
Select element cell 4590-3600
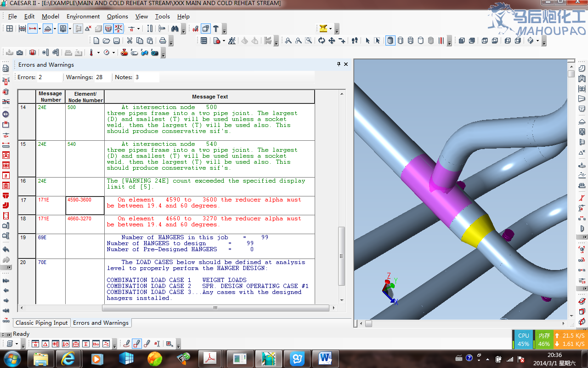point(85,205)
